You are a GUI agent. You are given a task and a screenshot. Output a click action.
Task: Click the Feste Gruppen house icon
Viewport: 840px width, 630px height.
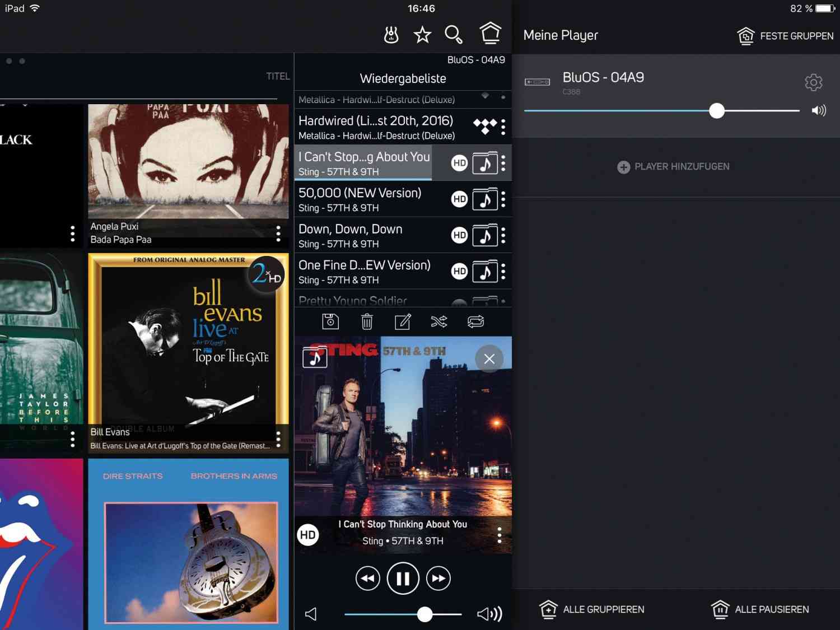pos(745,36)
